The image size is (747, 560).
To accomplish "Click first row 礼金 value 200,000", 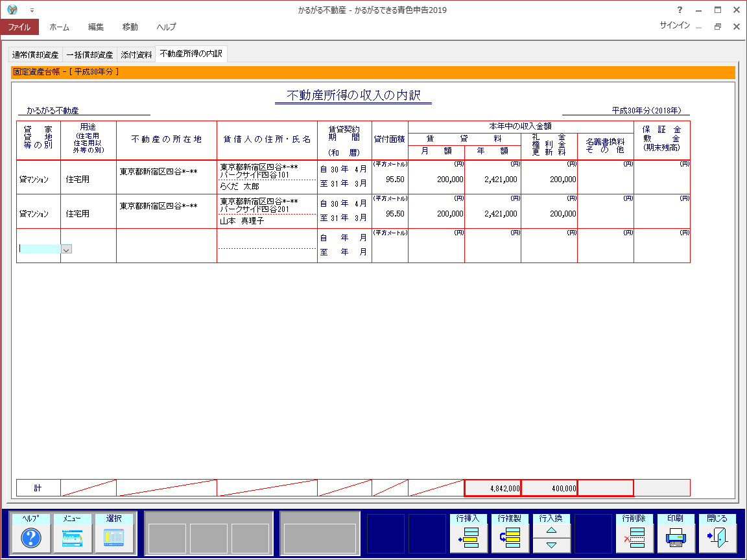I will click(563, 180).
